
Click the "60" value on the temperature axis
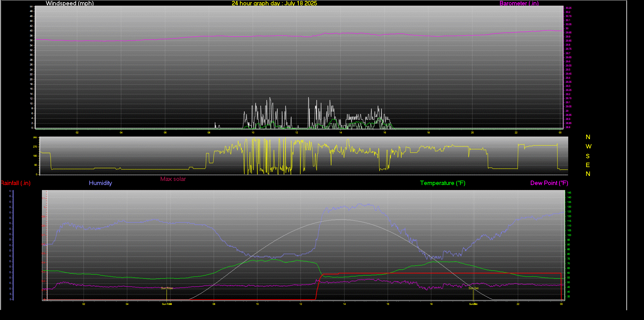(x=569, y=273)
